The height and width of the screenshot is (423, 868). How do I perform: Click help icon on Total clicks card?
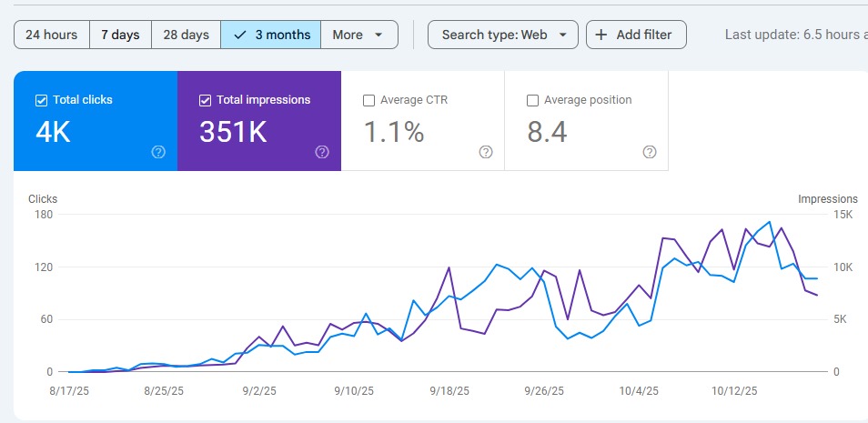coord(158,152)
